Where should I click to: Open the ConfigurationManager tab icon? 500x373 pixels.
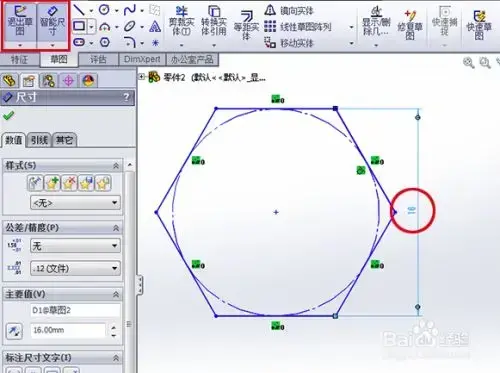(49, 81)
